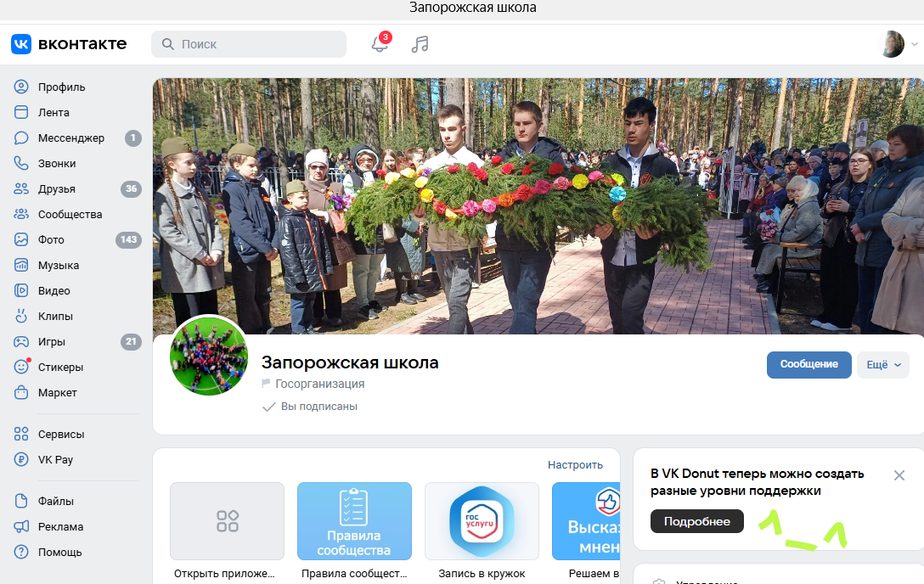Click the Clips hand icon
The width and height of the screenshot is (924, 584).
tap(21, 316)
